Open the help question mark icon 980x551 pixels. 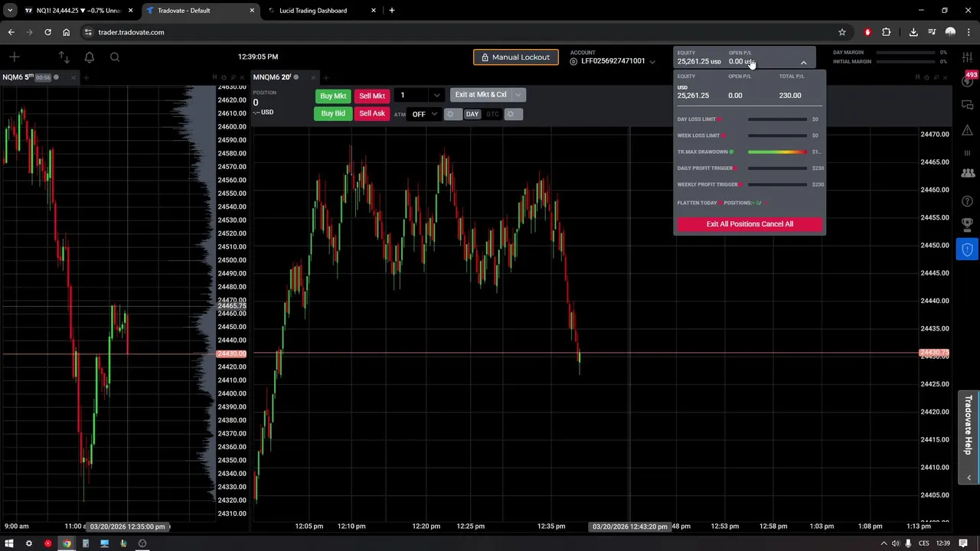(x=968, y=201)
